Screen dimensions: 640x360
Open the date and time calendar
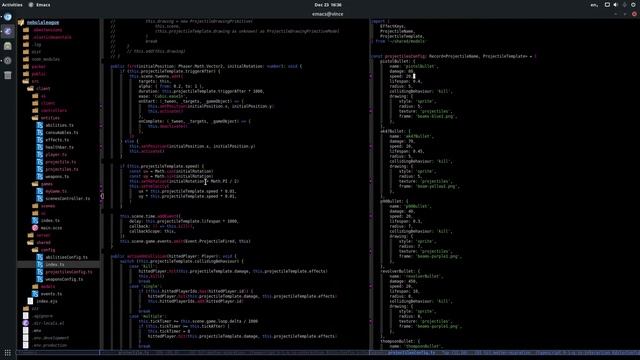(x=328, y=4)
